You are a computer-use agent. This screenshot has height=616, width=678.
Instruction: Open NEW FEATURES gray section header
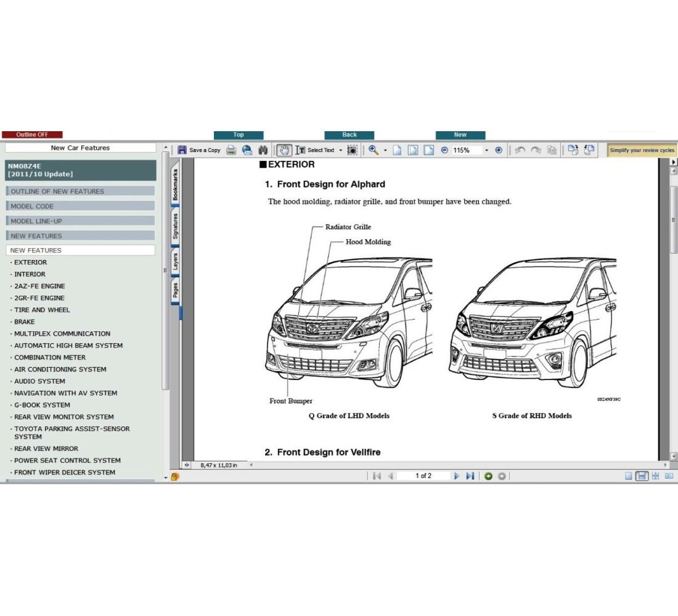pyautogui.click(x=80, y=235)
